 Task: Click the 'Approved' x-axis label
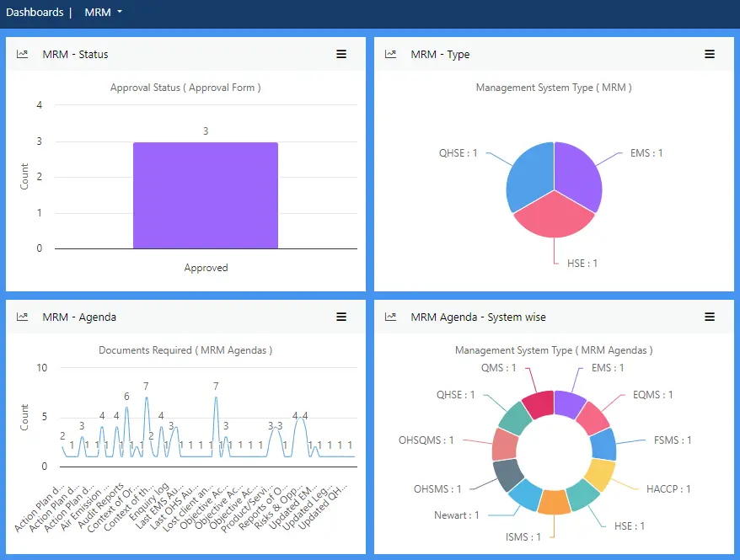click(206, 268)
